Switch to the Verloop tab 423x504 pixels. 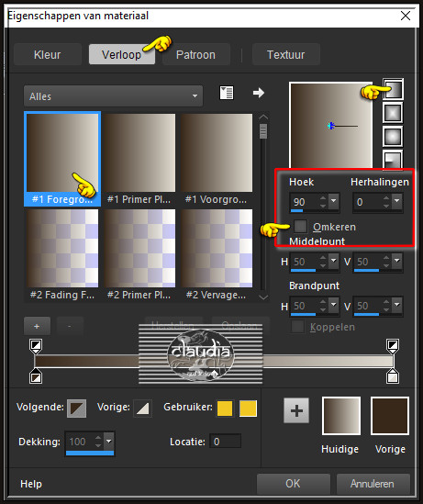click(122, 54)
